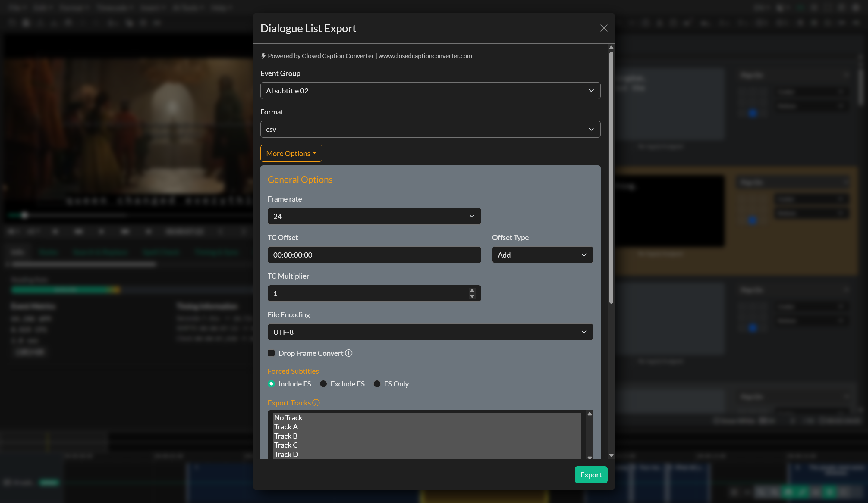Viewport: 868px width, 503px height.
Task: Collapse the More Options button
Action: pos(291,153)
